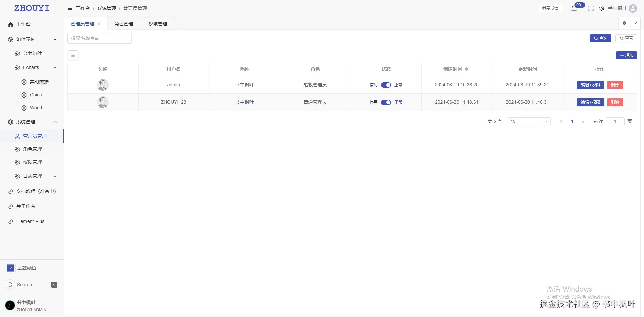
Task: Focus the 权限名称查询 search field
Action: [100, 38]
